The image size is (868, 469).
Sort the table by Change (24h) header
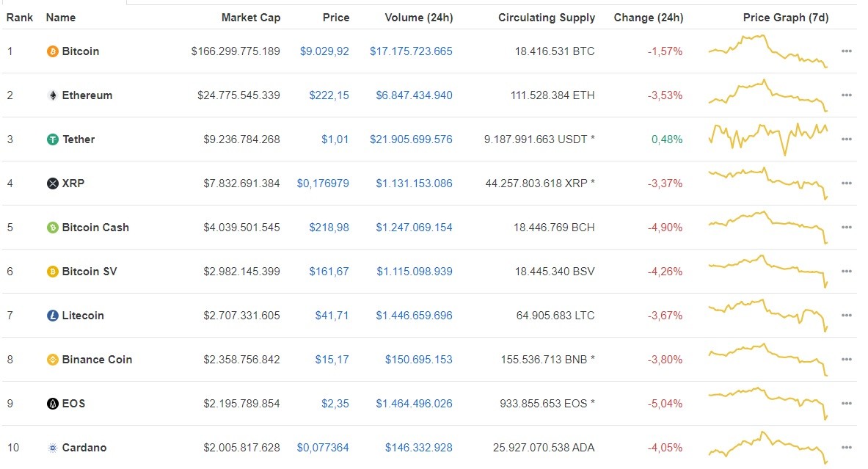click(649, 17)
